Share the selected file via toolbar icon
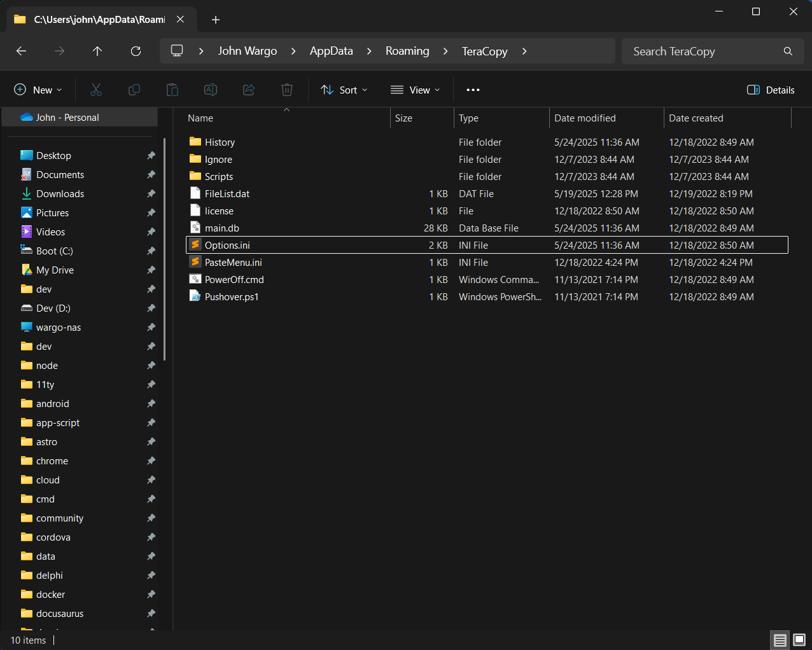The image size is (812, 650). point(249,90)
